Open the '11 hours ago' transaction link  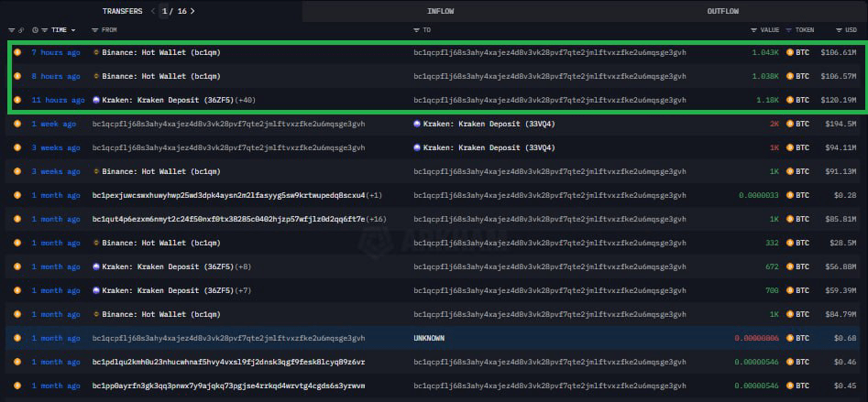click(58, 100)
